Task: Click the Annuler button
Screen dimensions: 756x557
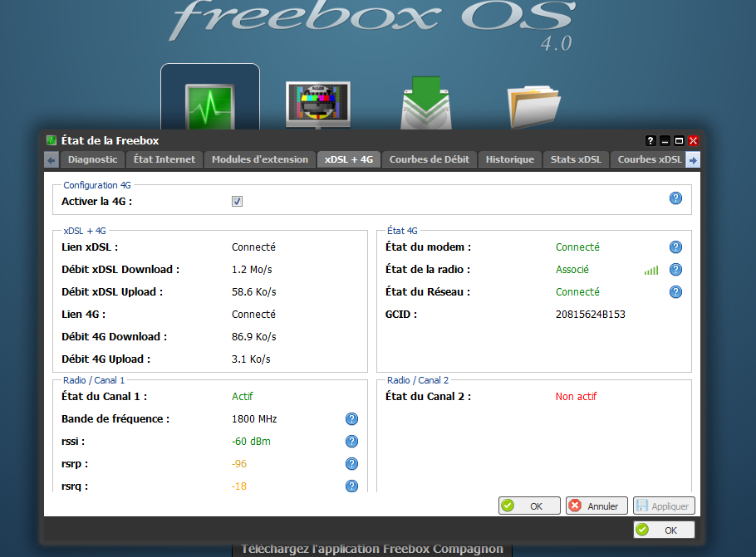Action: [x=596, y=506]
